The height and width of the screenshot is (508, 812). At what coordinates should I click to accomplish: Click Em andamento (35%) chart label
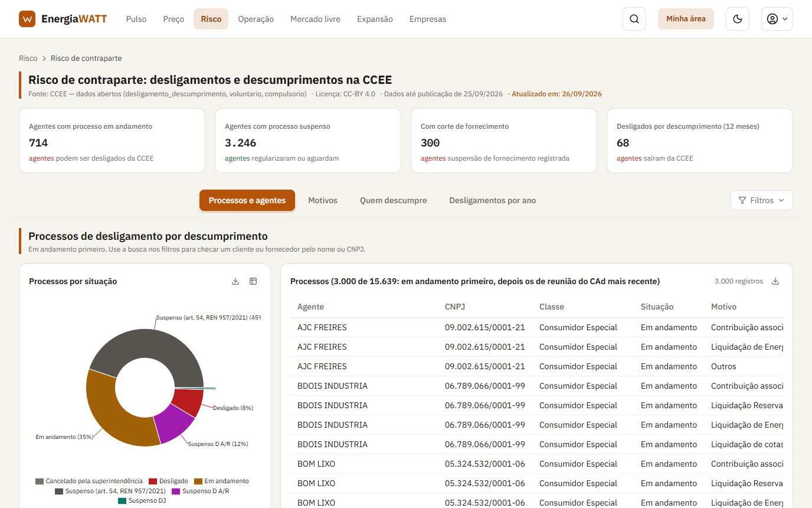64,437
